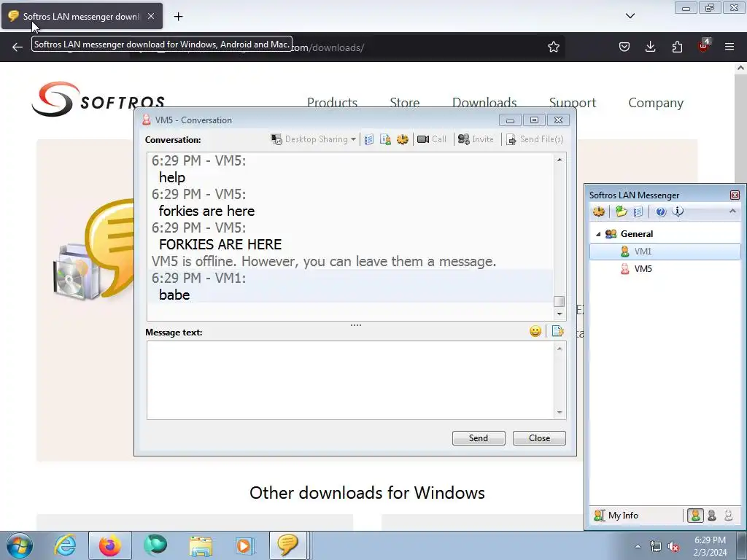Open uBlock Origin extension icon
The height and width of the screenshot is (560, 747).
coord(704,46)
